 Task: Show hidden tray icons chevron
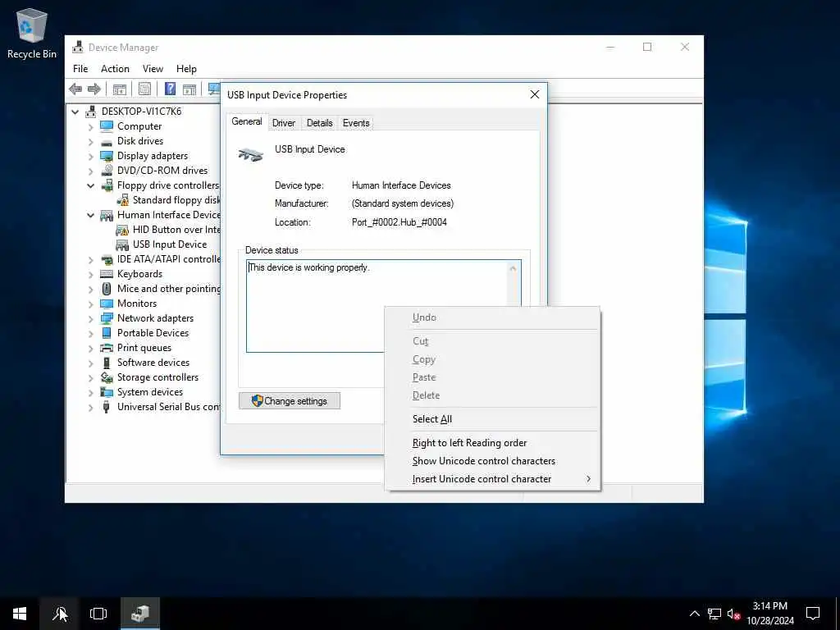[x=694, y=614]
